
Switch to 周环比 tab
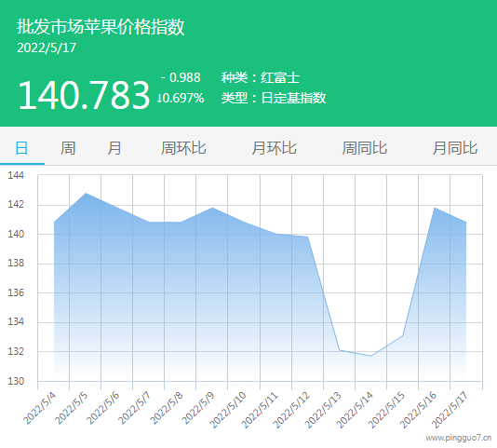click(183, 148)
